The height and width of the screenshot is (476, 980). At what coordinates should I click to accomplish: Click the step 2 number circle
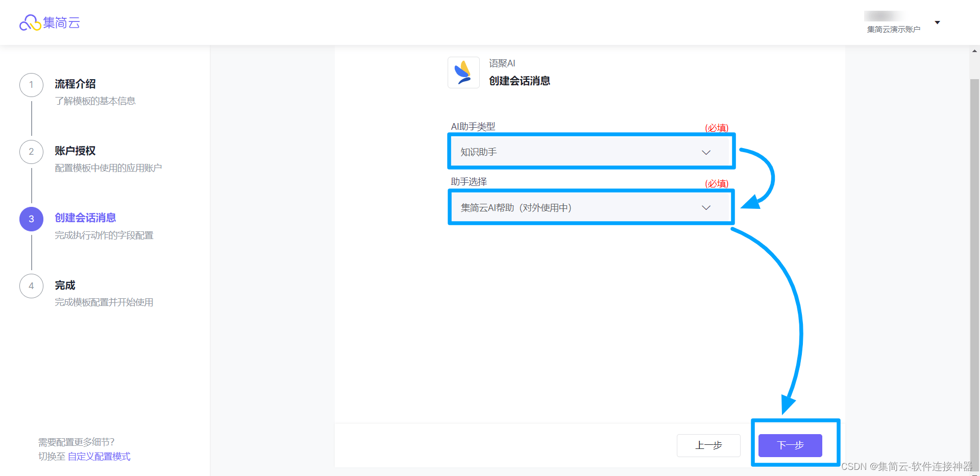(31, 152)
